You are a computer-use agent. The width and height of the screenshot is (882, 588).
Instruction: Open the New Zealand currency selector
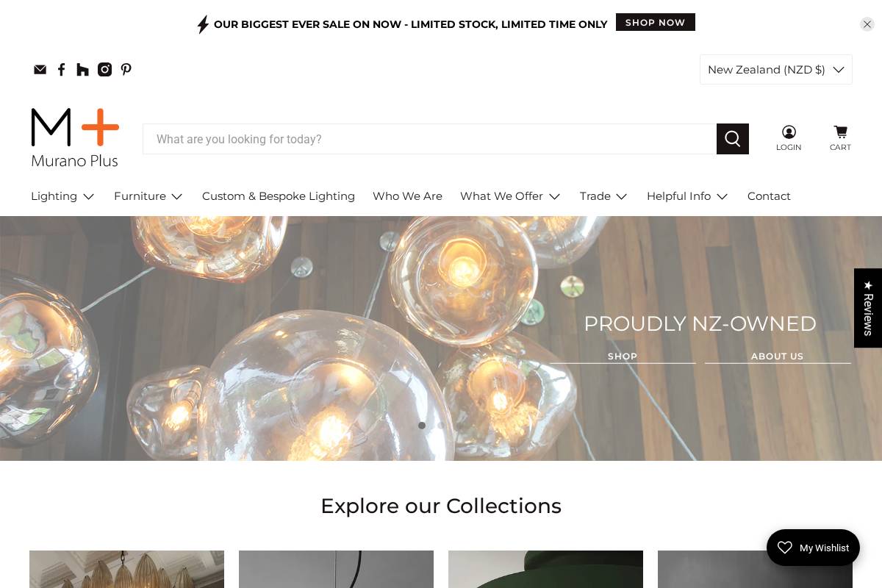[775, 70]
